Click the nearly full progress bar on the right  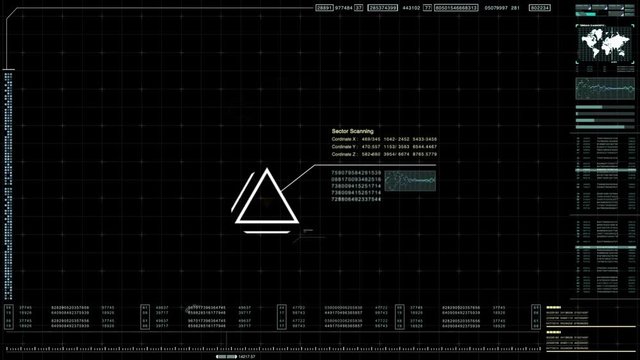pos(605,127)
